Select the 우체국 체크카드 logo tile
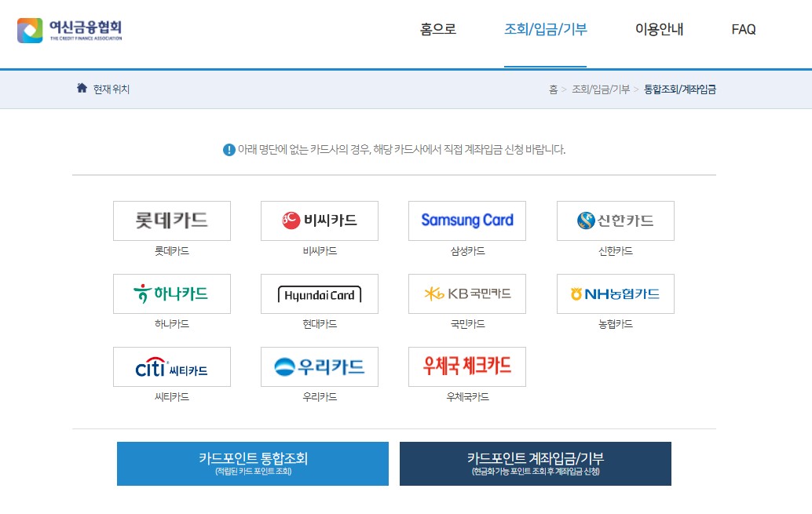 point(467,366)
